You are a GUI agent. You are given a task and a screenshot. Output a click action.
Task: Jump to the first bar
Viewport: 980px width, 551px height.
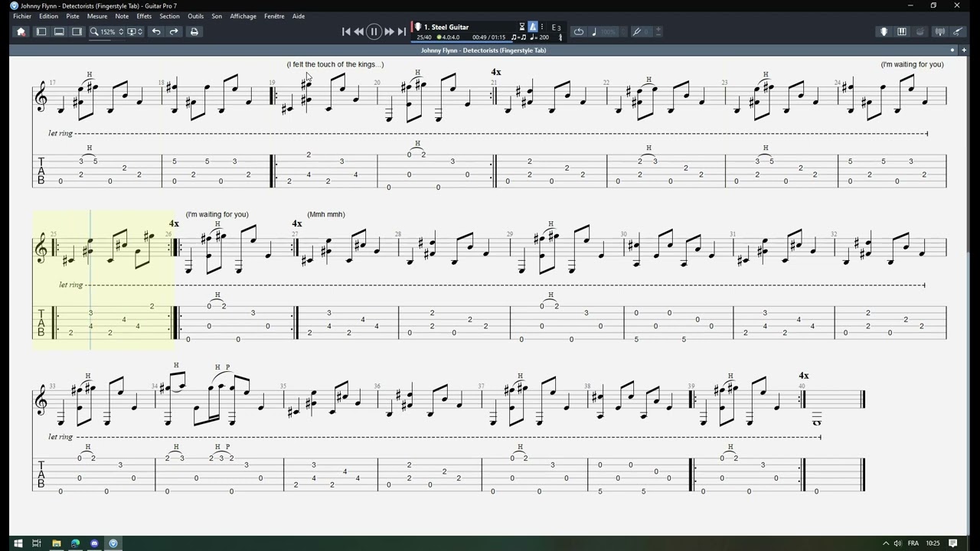(x=345, y=31)
